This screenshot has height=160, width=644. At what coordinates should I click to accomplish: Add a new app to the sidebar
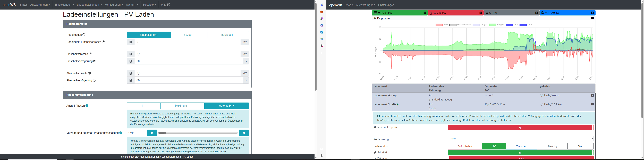click(x=322, y=53)
